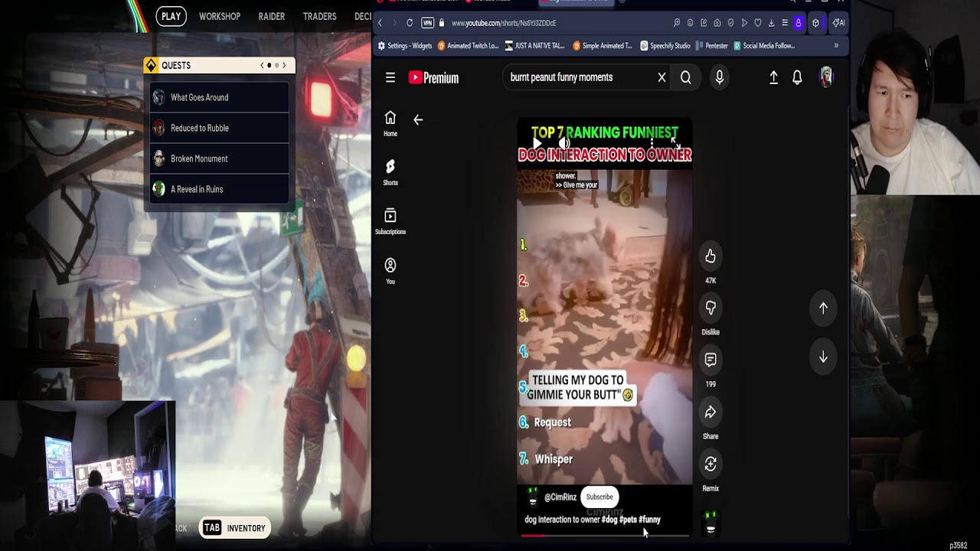
Task: Open the Create upload icon
Action: pos(773,77)
